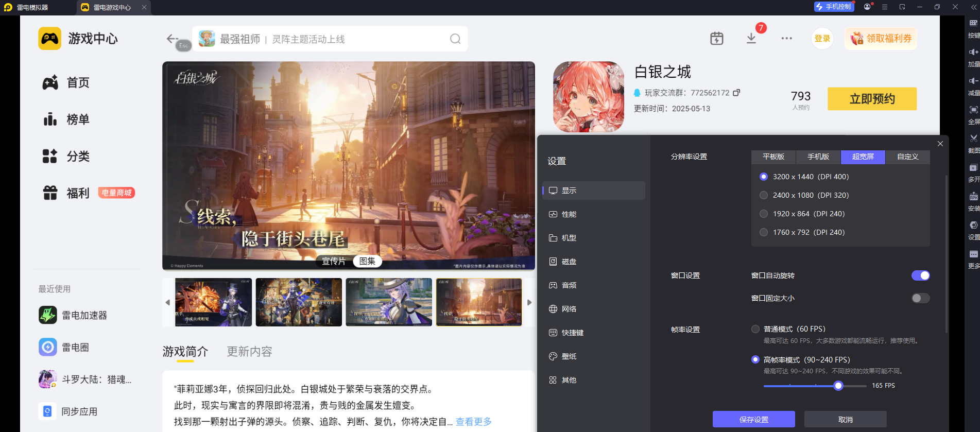Open 其他 settings section
This screenshot has height=432, width=980.
[594, 380]
